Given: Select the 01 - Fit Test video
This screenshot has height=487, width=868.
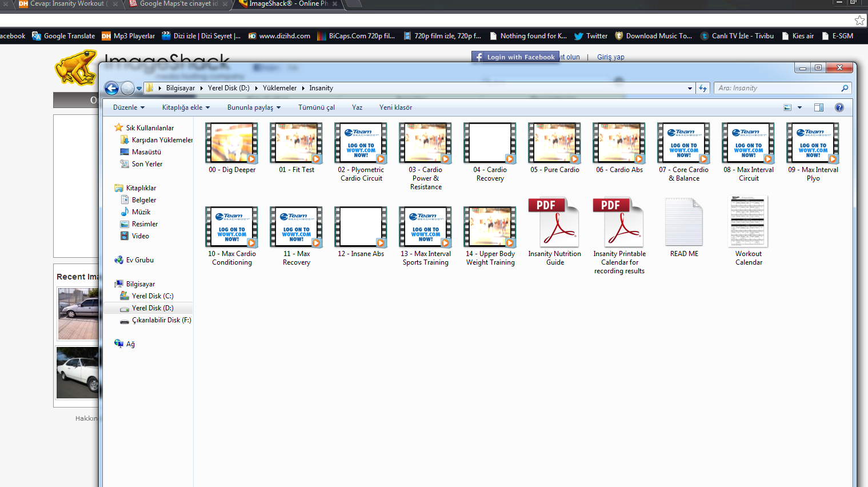Looking at the screenshot, I should click(296, 148).
